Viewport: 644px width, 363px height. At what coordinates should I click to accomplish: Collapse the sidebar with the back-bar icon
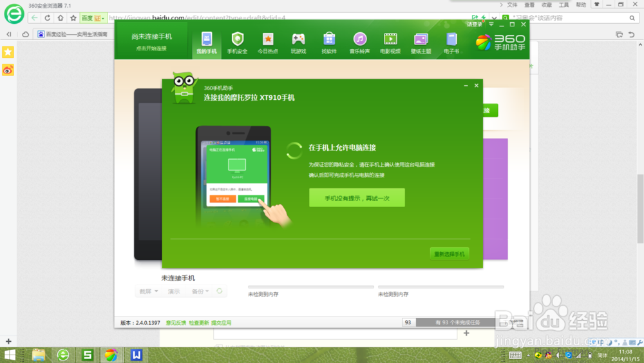pos(8,34)
